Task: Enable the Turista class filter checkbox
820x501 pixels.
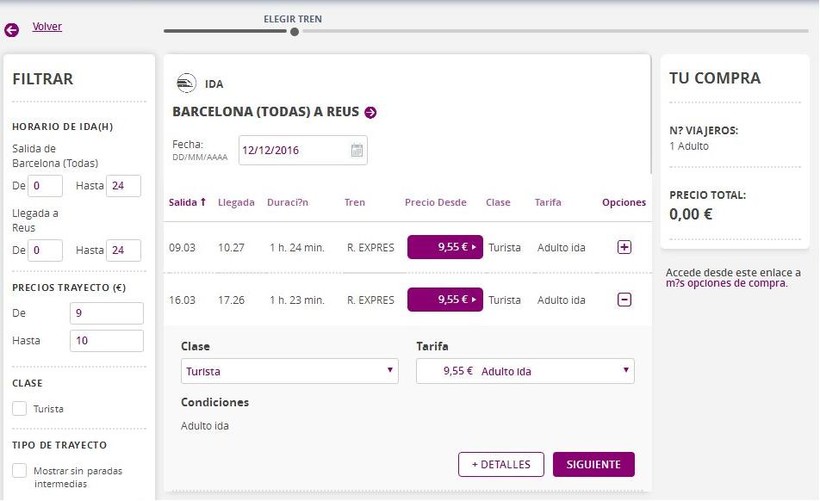Action: tap(19, 408)
